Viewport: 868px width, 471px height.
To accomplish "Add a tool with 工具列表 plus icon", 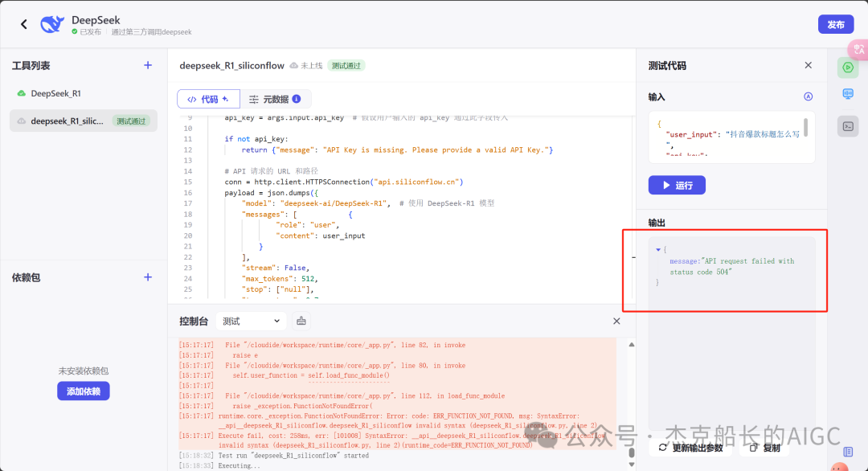I will click(x=148, y=65).
